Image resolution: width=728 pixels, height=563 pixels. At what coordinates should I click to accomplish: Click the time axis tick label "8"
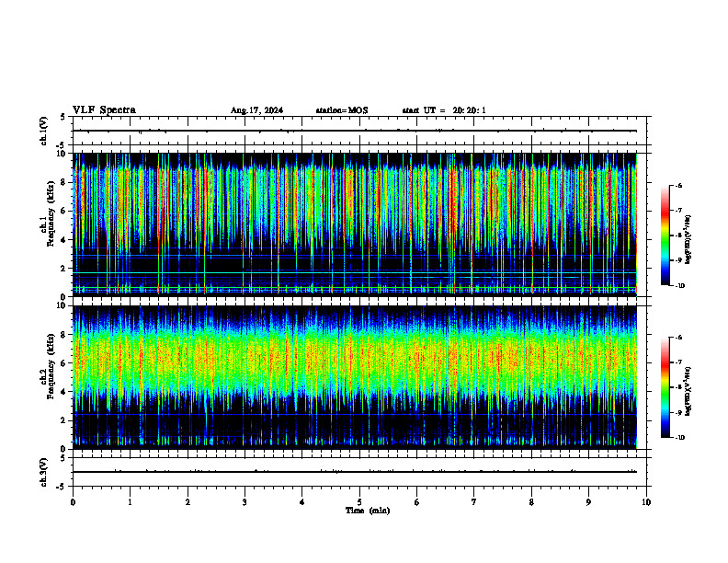pyautogui.click(x=531, y=502)
